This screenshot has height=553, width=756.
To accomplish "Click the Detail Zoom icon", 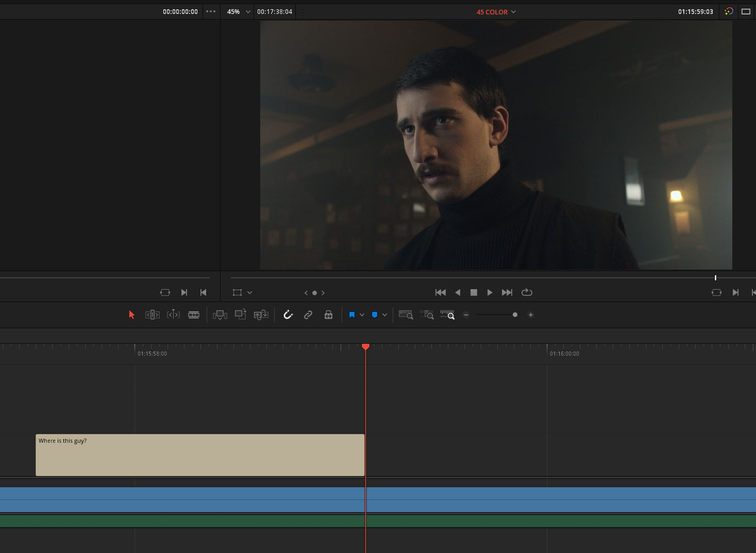I will pyautogui.click(x=427, y=315).
